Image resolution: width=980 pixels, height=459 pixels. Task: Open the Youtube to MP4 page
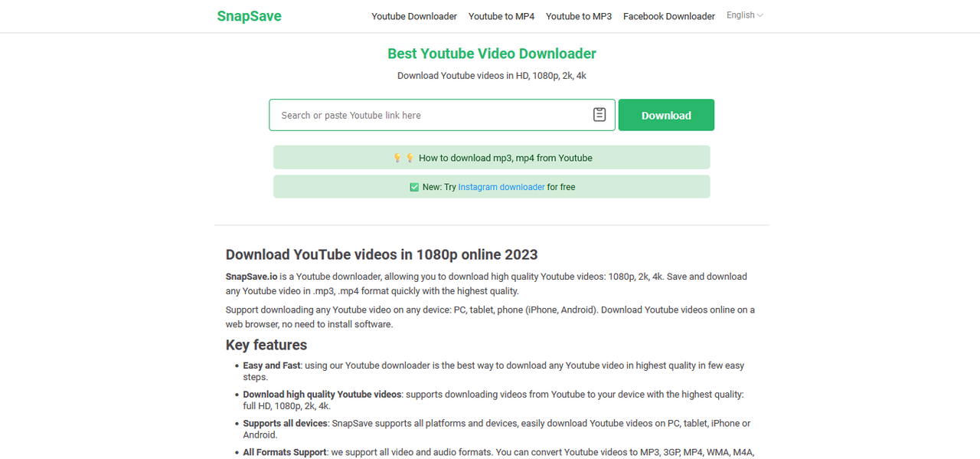(x=501, y=16)
